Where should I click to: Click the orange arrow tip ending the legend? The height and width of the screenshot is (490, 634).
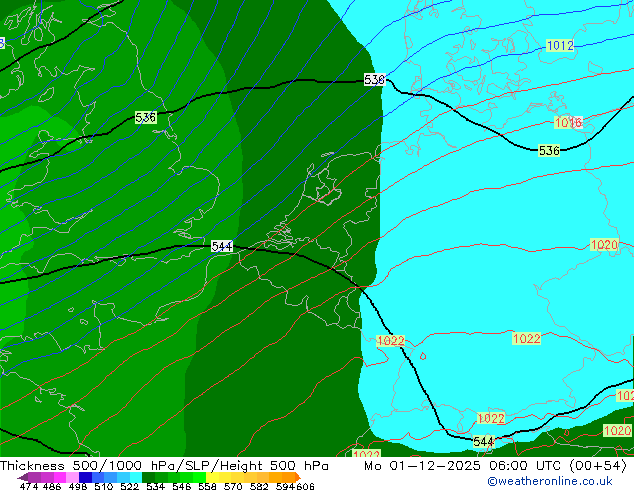298,477
